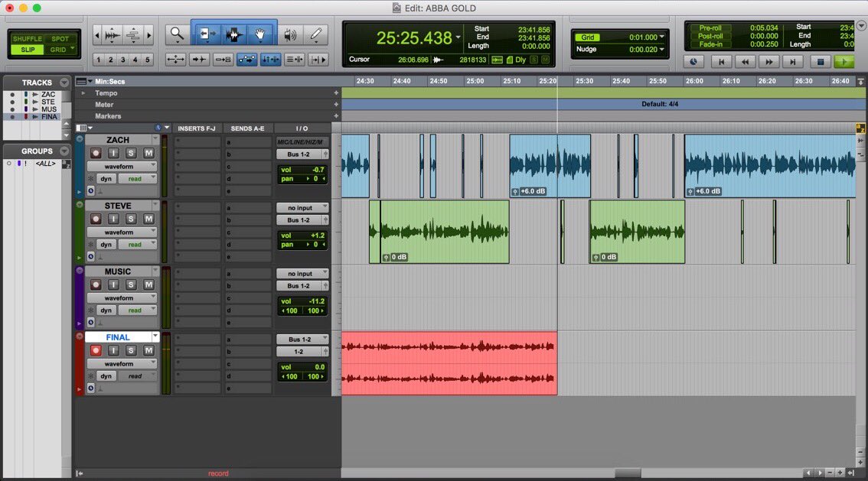The height and width of the screenshot is (481, 868).
Task: Click the horizontal zoom in right arrow
Action: [149, 35]
